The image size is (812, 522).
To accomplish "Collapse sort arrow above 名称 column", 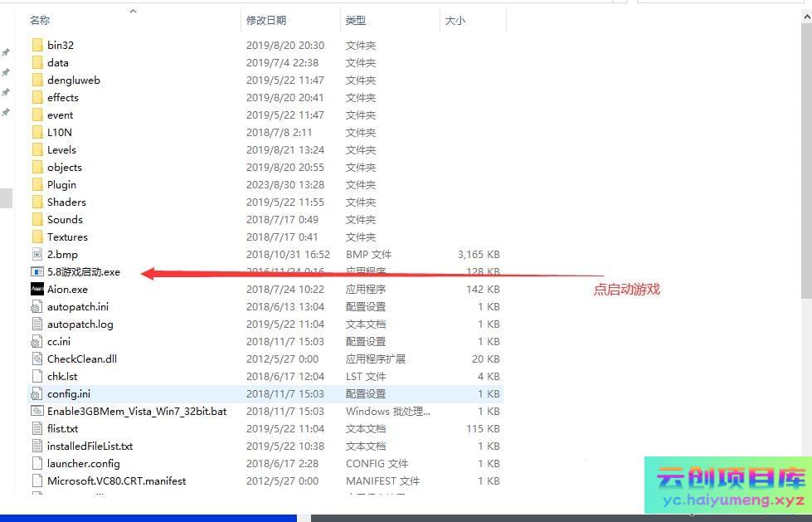I will click(x=133, y=11).
